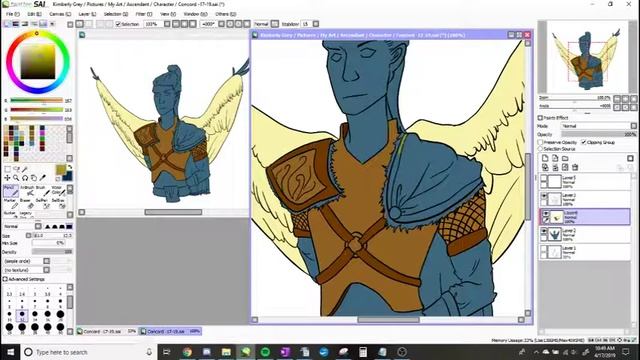The height and width of the screenshot is (360, 640).
Task: Choose the Brush tool
Action: (42, 191)
